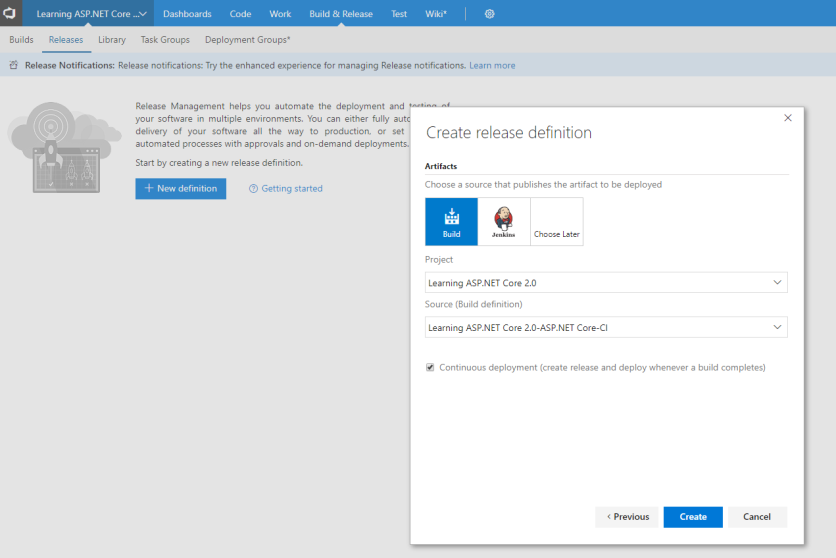Image resolution: width=836 pixels, height=558 pixels.
Task: Open the Dashboards menu
Action: pos(187,14)
